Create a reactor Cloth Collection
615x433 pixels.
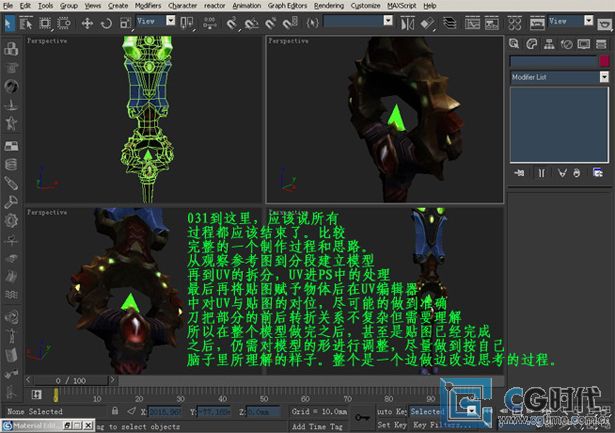[x=11, y=67]
